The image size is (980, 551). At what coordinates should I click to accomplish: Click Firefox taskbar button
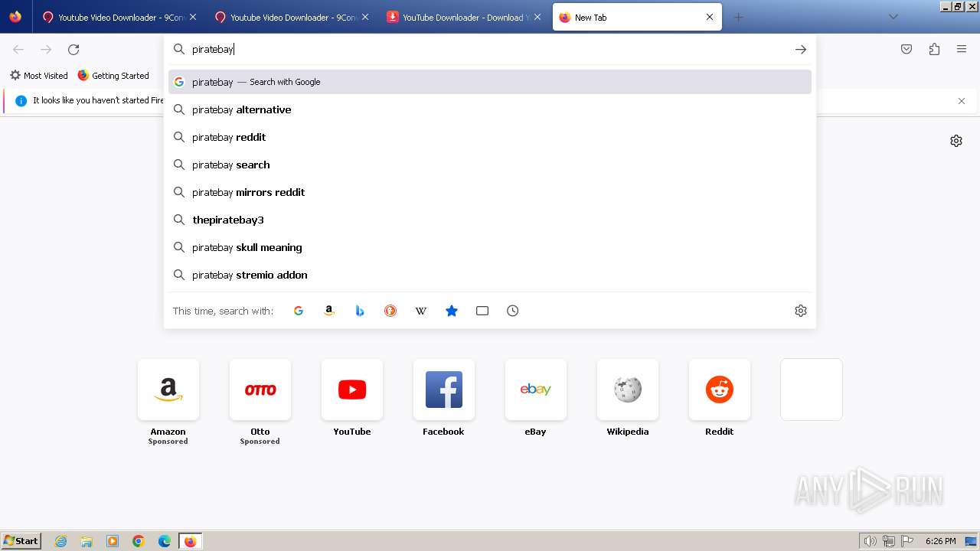pos(191,541)
